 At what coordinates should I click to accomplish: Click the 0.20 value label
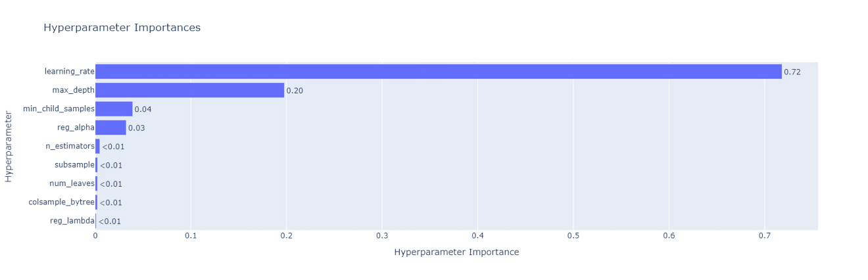tap(295, 91)
